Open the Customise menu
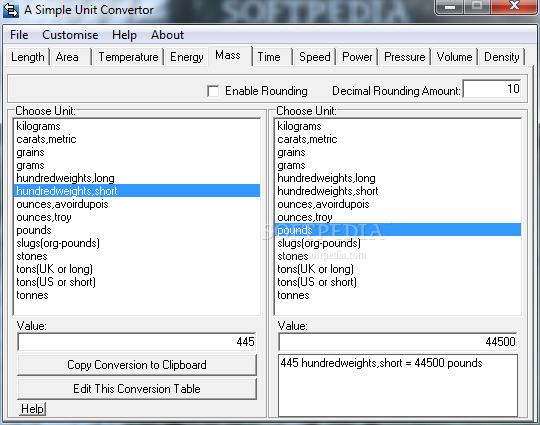540x425 pixels. click(70, 35)
